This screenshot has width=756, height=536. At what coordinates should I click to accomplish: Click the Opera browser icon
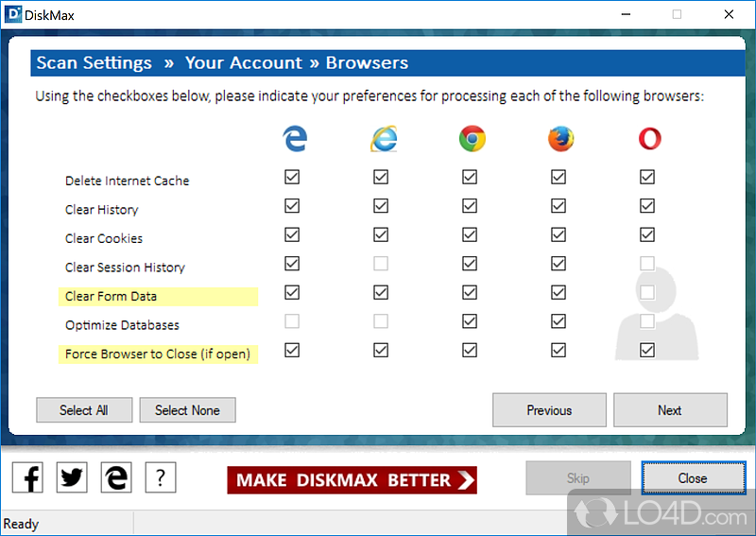point(649,139)
